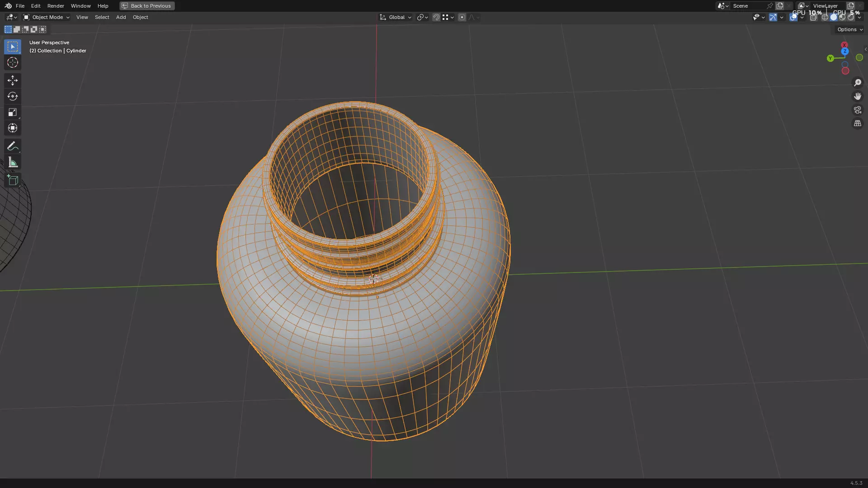The height and width of the screenshot is (488, 868).
Task: Select the Select Box tool
Action: click(13, 47)
